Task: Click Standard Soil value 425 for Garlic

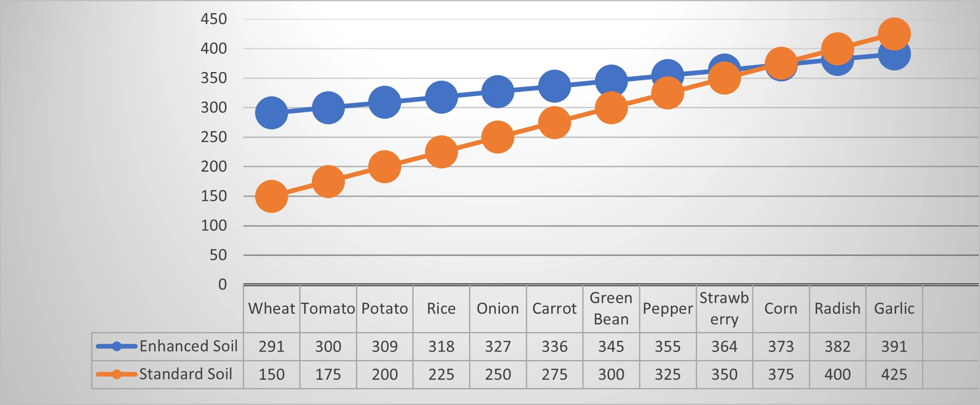Action: pyautogui.click(x=894, y=375)
